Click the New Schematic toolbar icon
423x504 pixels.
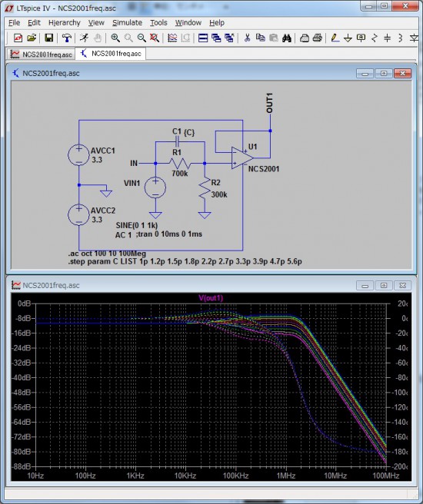[18, 38]
